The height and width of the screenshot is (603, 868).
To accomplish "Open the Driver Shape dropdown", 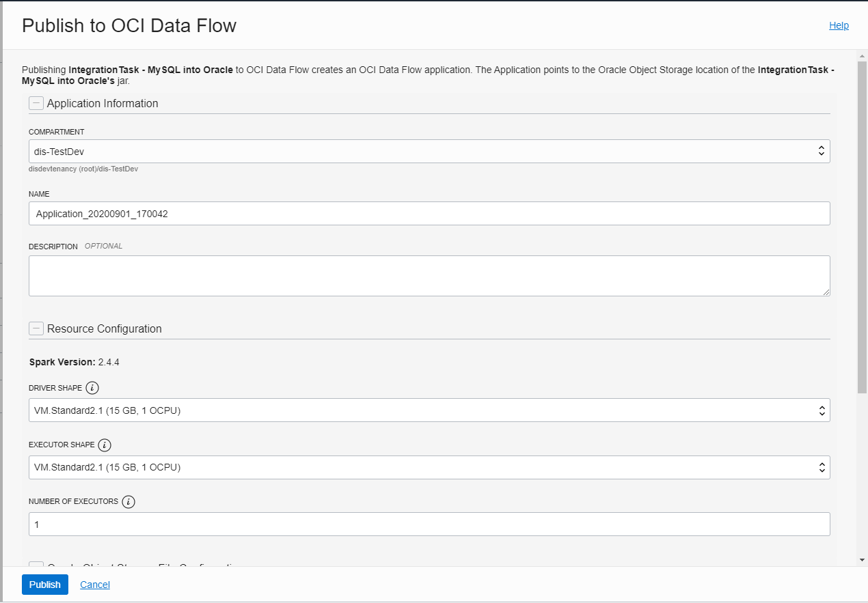I will (x=429, y=410).
